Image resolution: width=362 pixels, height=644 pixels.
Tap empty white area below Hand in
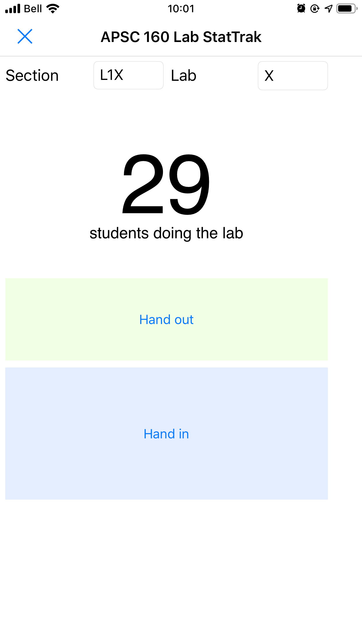pyautogui.click(x=181, y=569)
